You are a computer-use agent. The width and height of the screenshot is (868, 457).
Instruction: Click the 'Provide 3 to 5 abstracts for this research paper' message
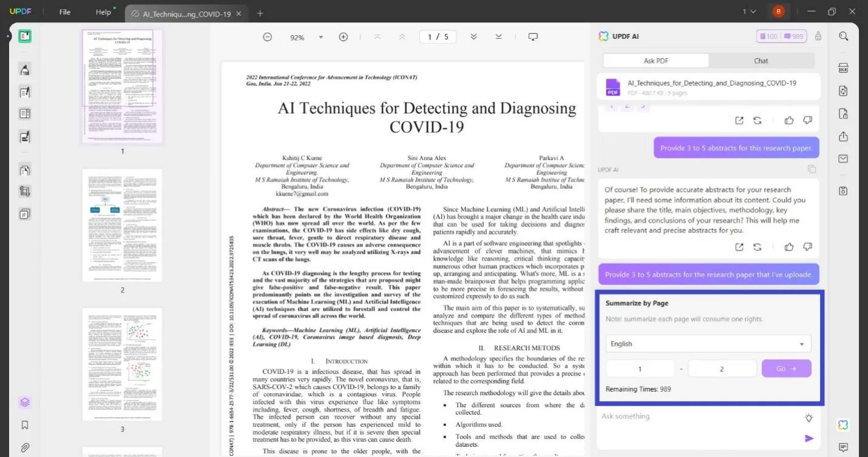pyautogui.click(x=736, y=148)
